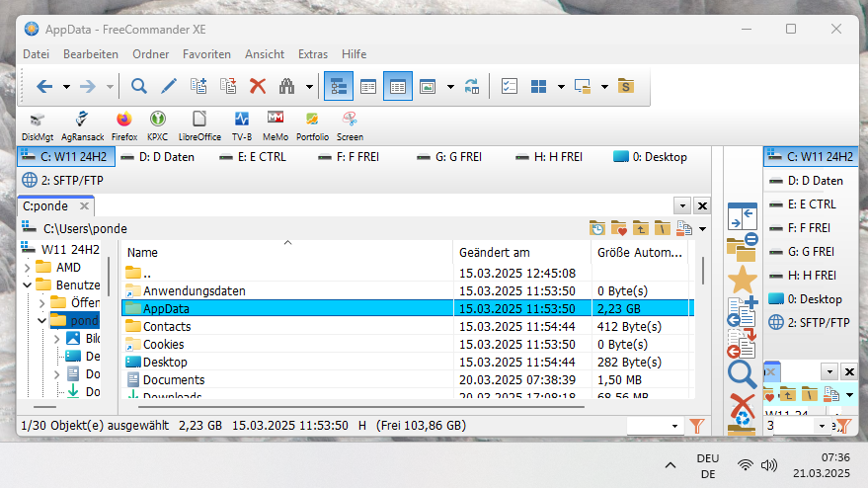Open the favorite folders heart icon in the left pane
Screen dimensions: 868x488
click(x=619, y=228)
